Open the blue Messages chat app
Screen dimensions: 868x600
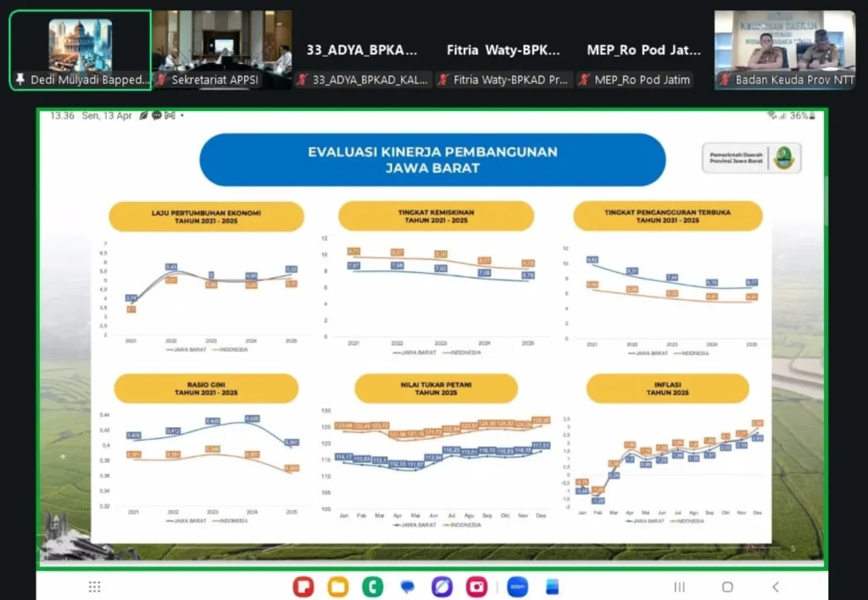pyautogui.click(x=408, y=586)
